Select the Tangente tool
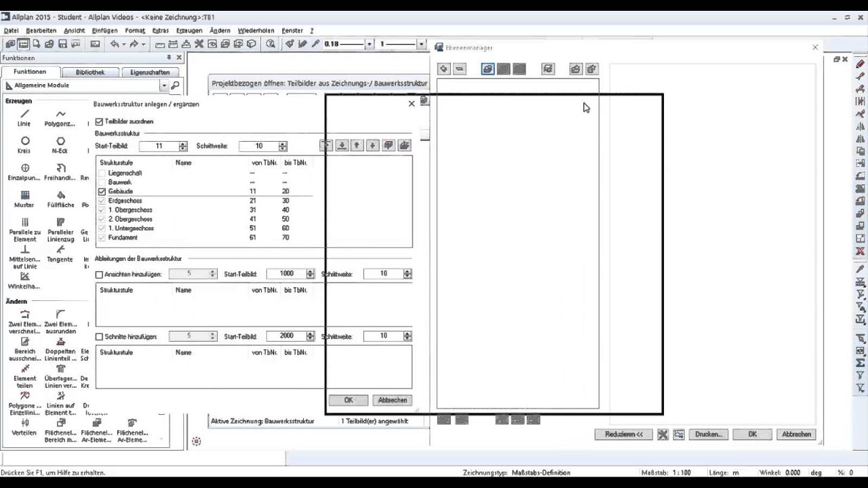868x488 pixels. [60, 253]
